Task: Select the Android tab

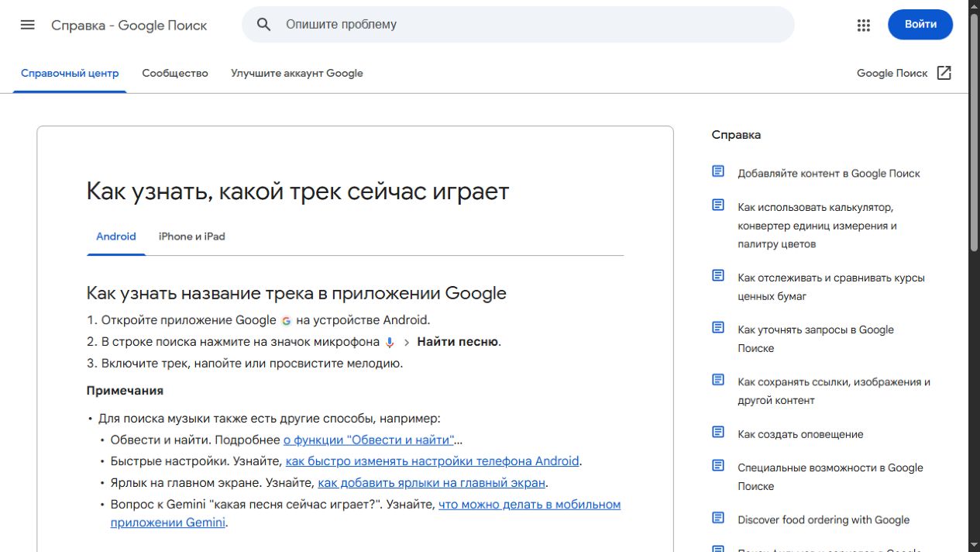Action: (x=116, y=236)
